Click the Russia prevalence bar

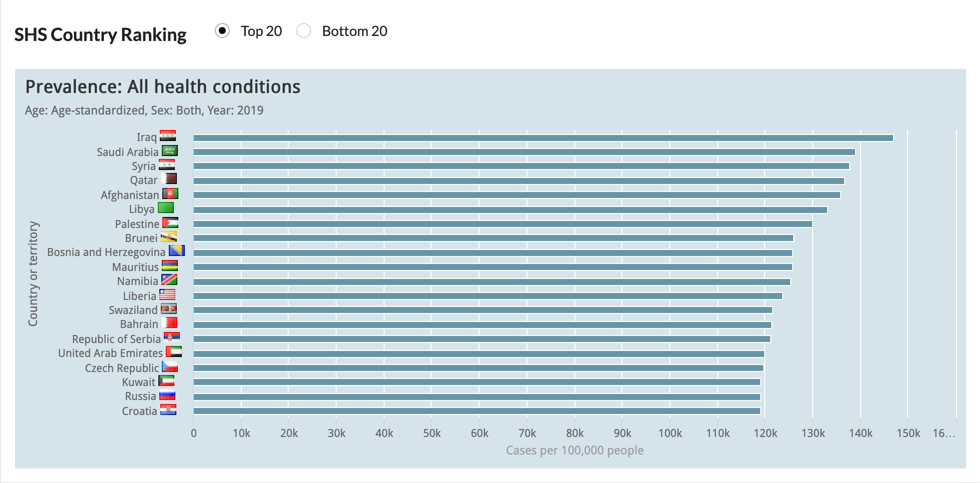477,397
